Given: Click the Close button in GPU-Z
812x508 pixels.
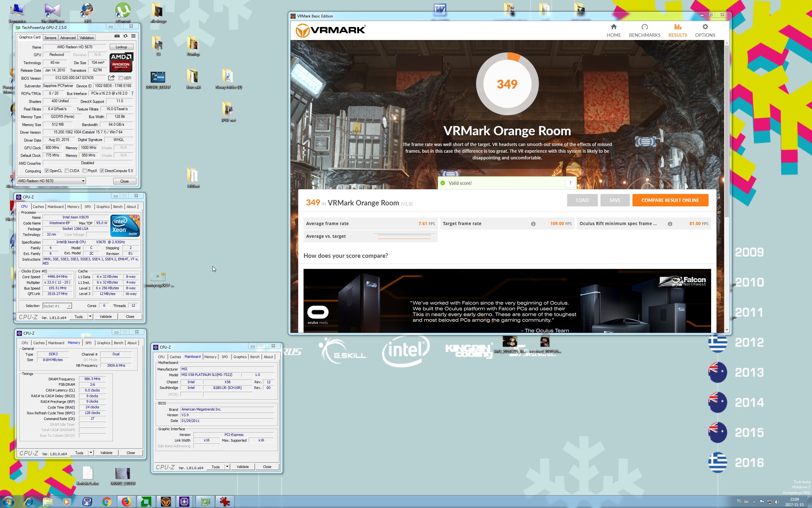Looking at the screenshot, I should click(x=124, y=181).
